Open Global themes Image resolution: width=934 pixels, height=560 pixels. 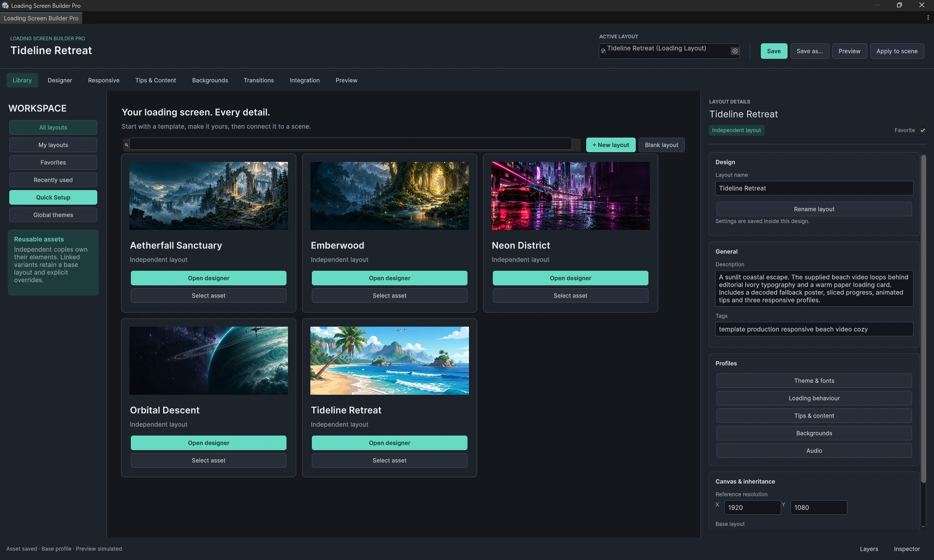(53, 215)
